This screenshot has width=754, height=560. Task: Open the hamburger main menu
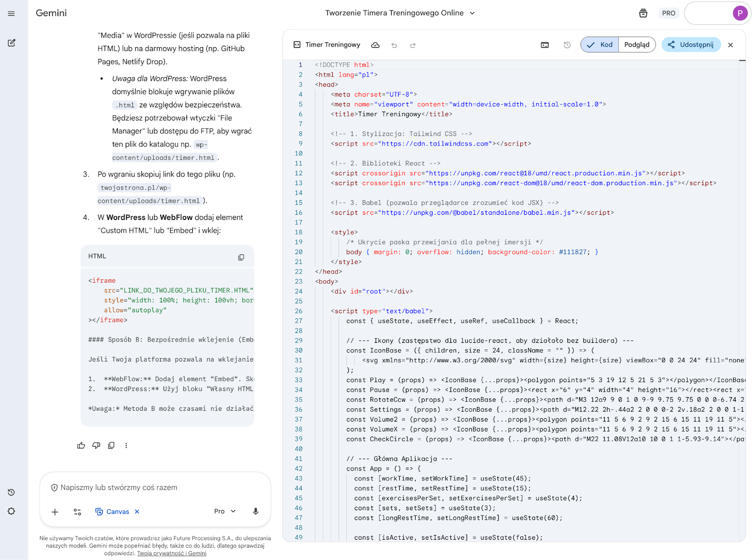point(11,14)
